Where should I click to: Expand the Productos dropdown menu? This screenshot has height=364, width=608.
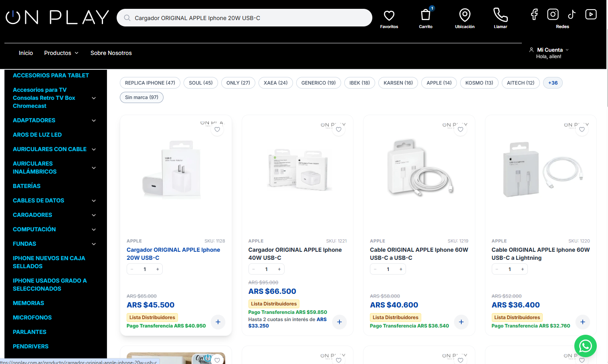[61, 53]
